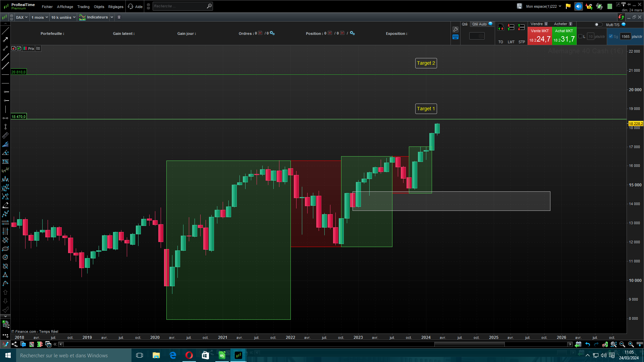Click the Vente MKT sell button

click(x=539, y=36)
